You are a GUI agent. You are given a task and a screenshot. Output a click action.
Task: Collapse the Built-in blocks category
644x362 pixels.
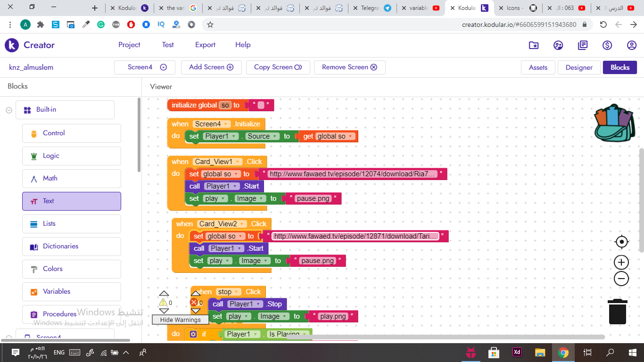pos(9,110)
